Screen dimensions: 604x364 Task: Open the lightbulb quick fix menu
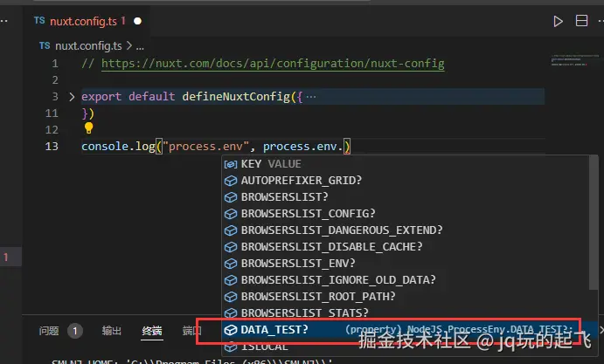pos(88,127)
